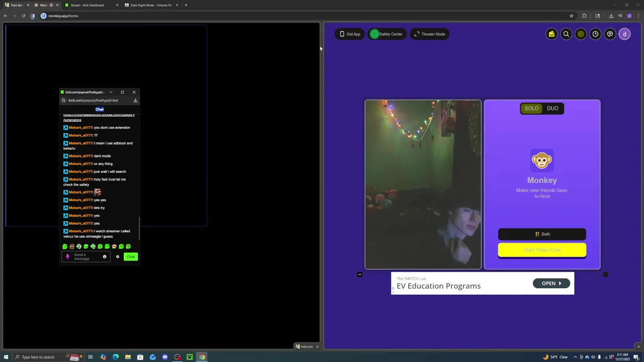Switch to Theater Mode

coord(430,34)
